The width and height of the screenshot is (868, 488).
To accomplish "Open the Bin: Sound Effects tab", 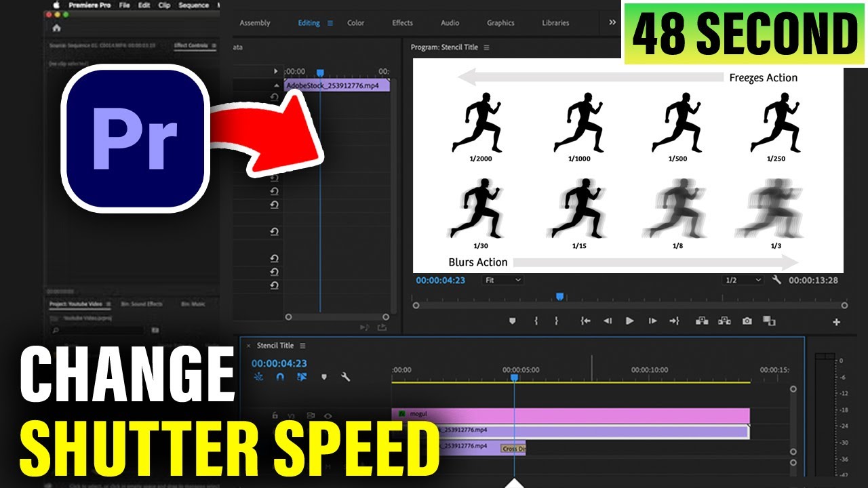I will point(142,304).
